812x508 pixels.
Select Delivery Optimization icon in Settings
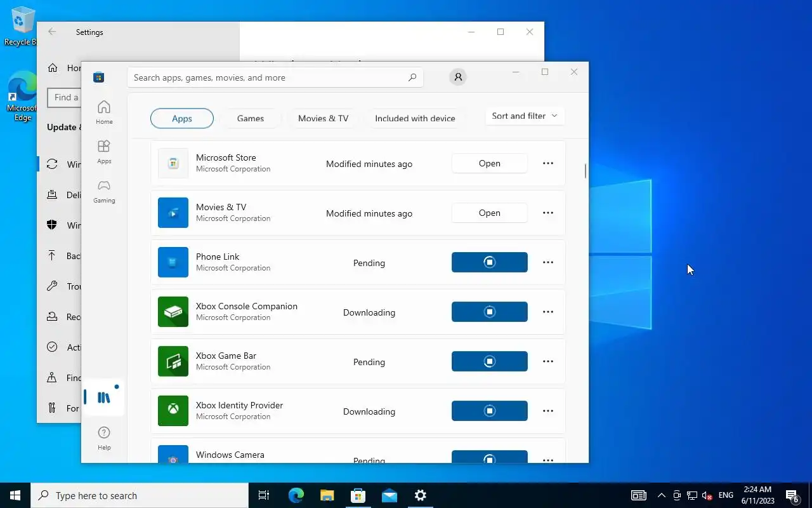pyautogui.click(x=53, y=195)
